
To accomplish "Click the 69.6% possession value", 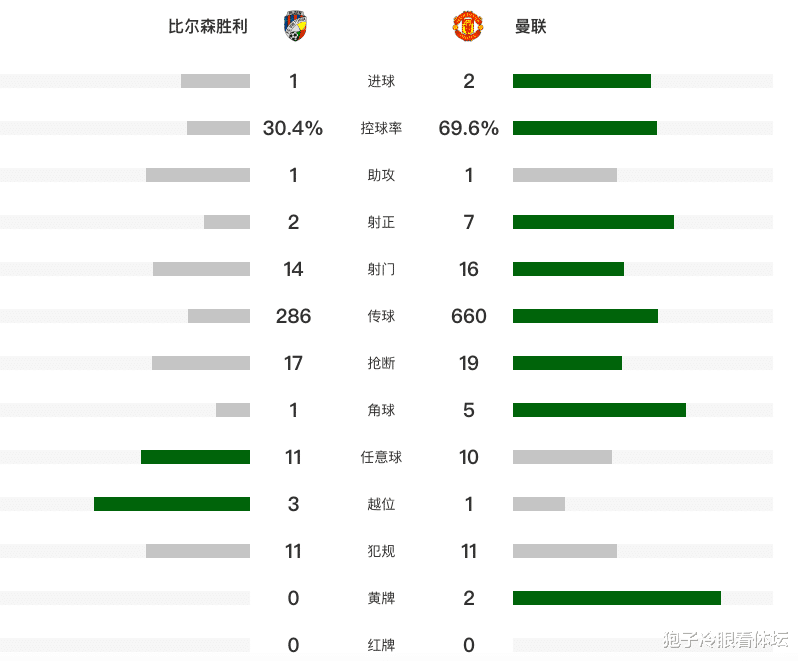I will [x=468, y=128].
